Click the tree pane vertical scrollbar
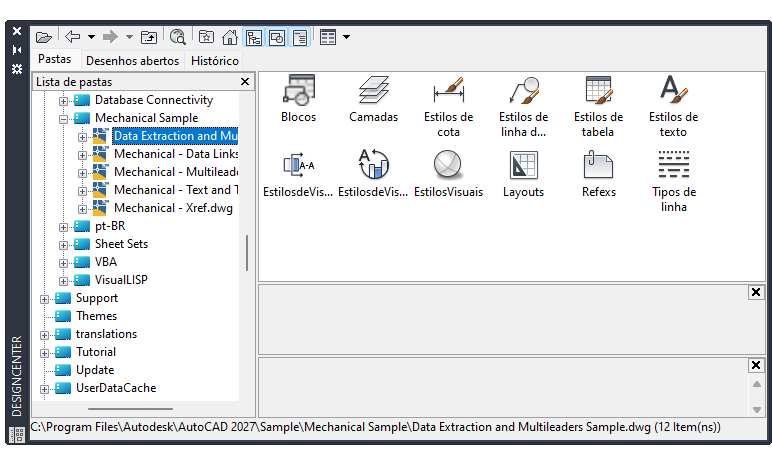Screen dimensions: 772x463 point(247,253)
